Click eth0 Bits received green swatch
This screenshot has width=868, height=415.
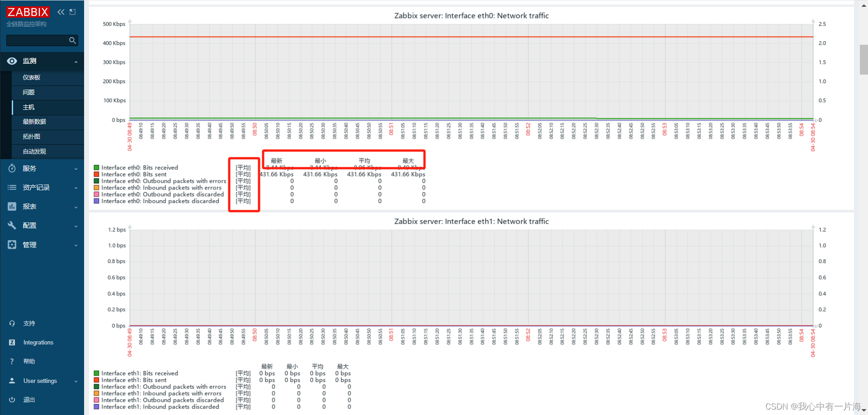96,168
